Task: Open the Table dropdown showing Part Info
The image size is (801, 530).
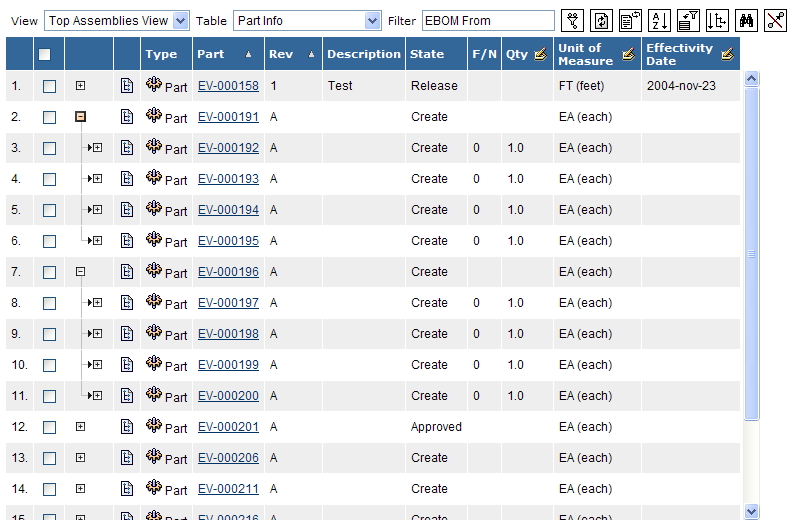Action: coord(307,21)
